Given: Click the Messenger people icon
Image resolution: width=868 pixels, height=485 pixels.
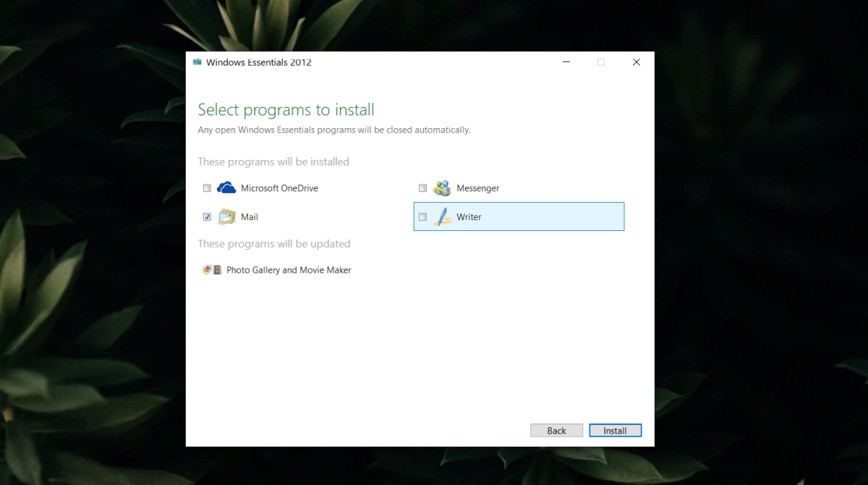Looking at the screenshot, I should tap(441, 188).
